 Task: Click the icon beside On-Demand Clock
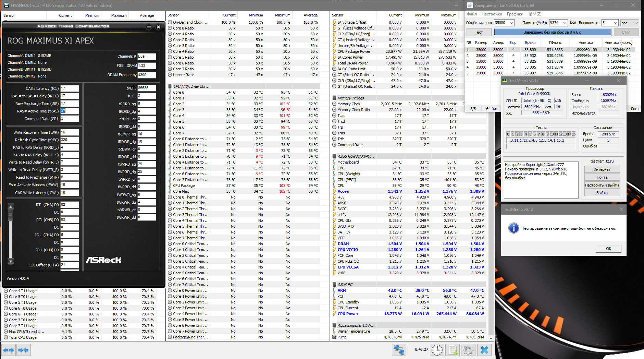(x=170, y=22)
